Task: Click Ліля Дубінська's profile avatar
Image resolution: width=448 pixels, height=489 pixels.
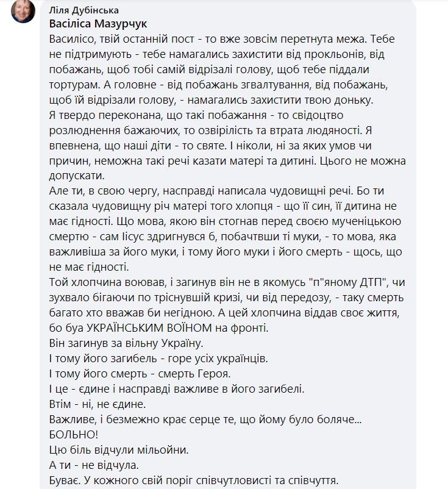Action: [x=23, y=11]
